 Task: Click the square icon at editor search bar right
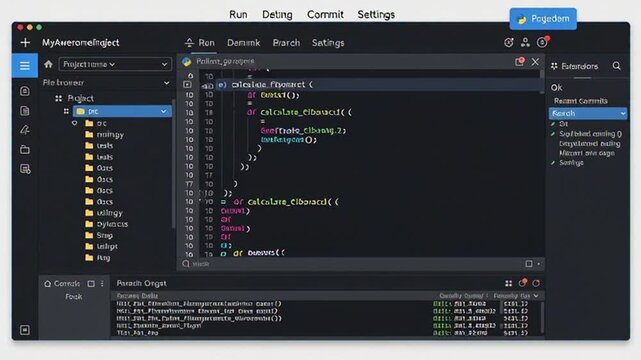529,264
